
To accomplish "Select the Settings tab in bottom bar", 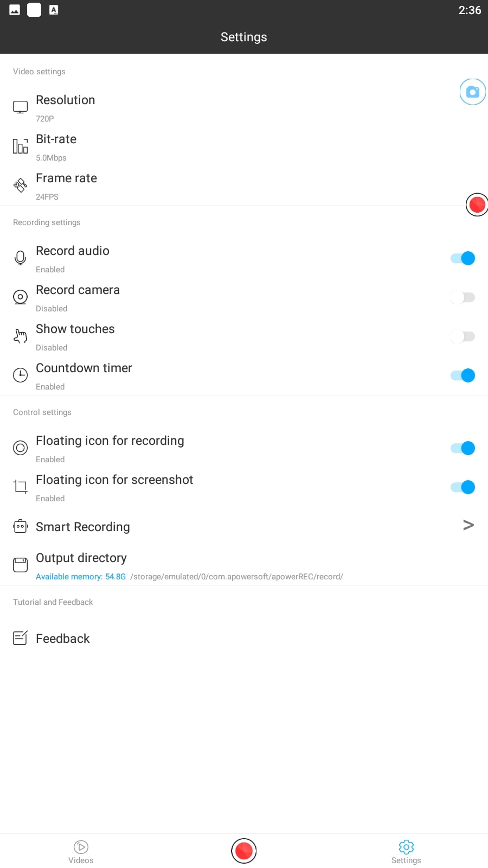I will click(x=406, y=852).
